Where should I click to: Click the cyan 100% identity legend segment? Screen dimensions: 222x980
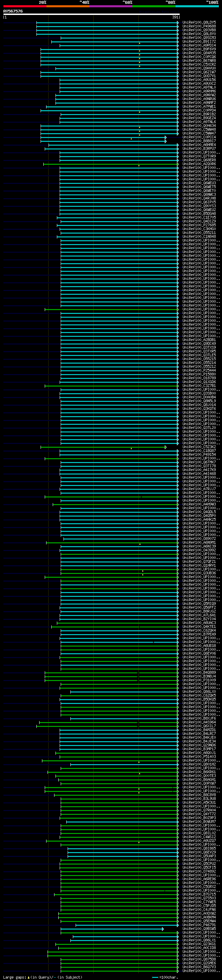pos(197,6)
